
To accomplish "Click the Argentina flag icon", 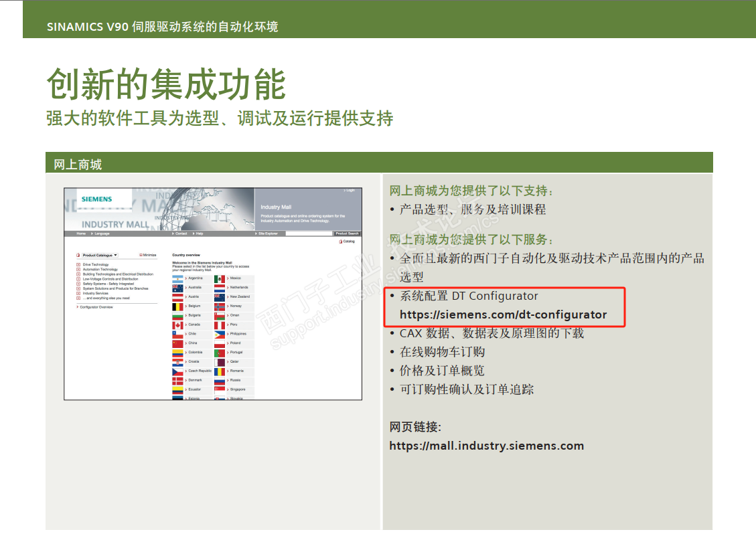I will point(177,278).
